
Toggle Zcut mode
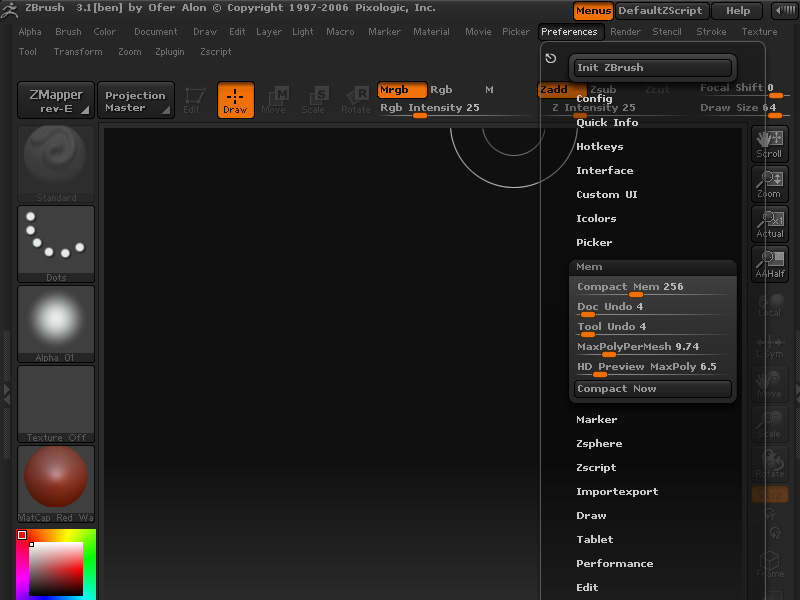click(x=658, y=90)
